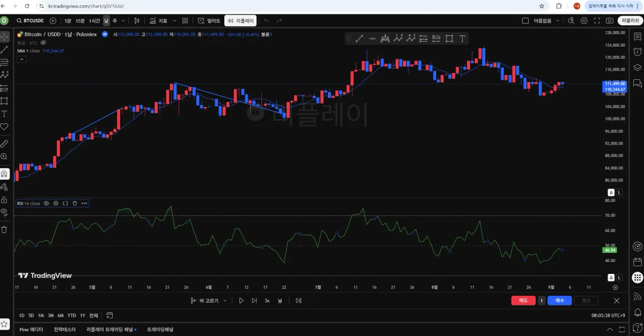Open RSI indicator settings gear
The width and height of the screenshot is (644, 336).
[x=56, y=204]
